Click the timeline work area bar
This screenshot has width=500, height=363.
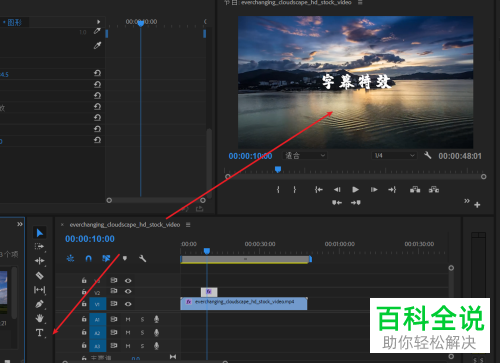(x=246, y=259)
